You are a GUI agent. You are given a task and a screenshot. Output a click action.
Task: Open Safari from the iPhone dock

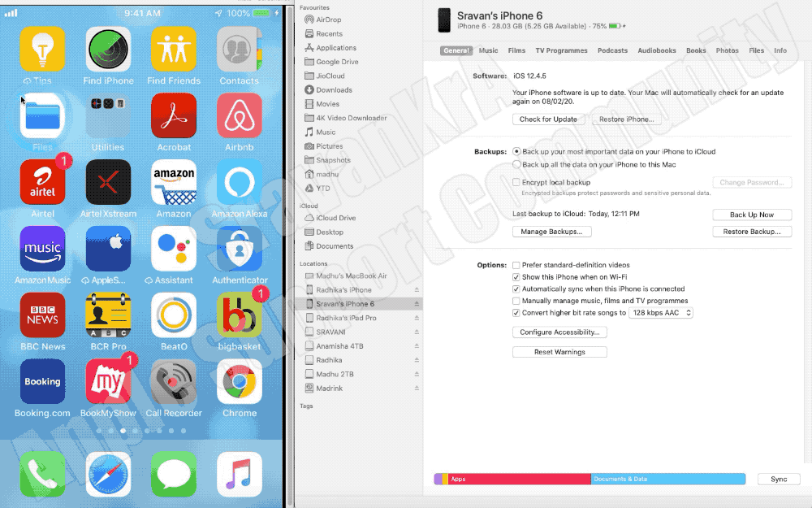108,475
